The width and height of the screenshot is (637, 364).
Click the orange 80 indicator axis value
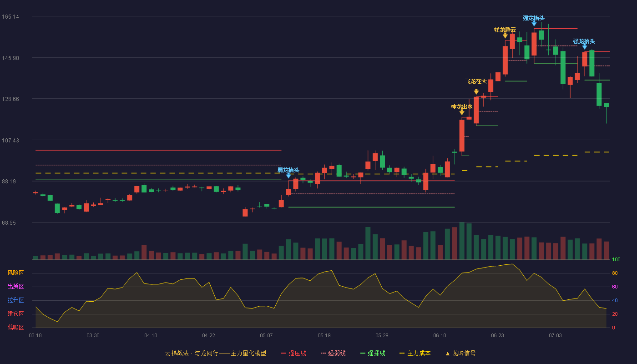click(615, 273)
